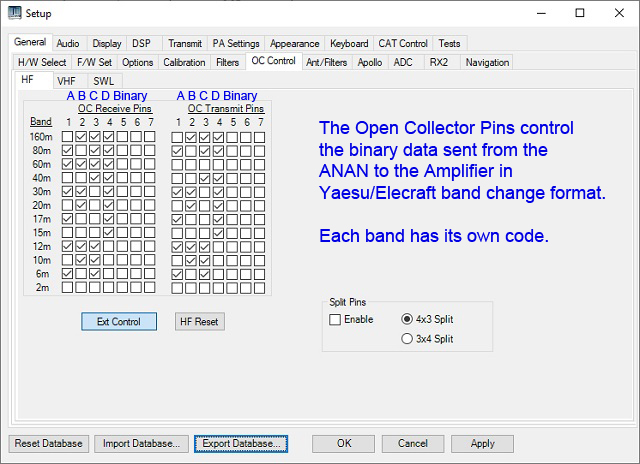
Task: Uncheck 10m receive pin 2
Action: [x=81, y=260]
